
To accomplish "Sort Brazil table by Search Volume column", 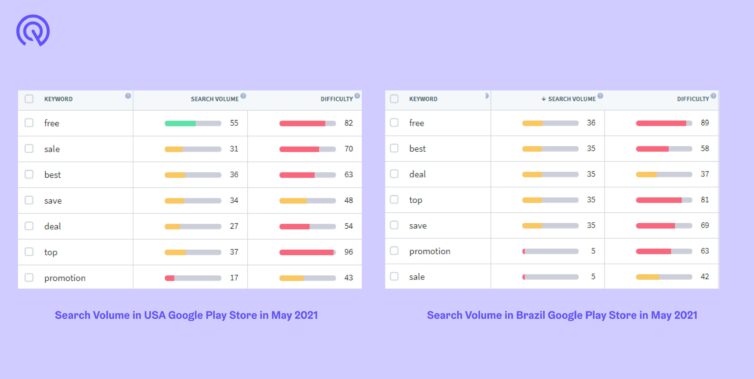I will [x=568, y=99].
